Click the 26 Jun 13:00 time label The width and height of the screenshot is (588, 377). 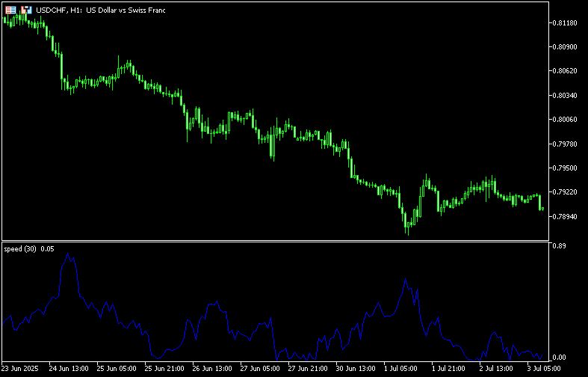pos(213,368)
